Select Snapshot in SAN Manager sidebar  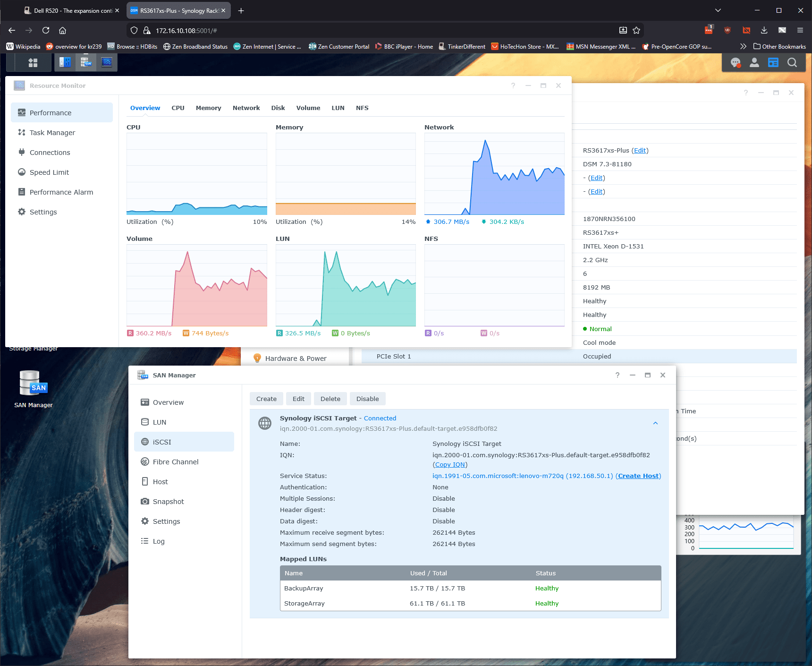point(168,502)
